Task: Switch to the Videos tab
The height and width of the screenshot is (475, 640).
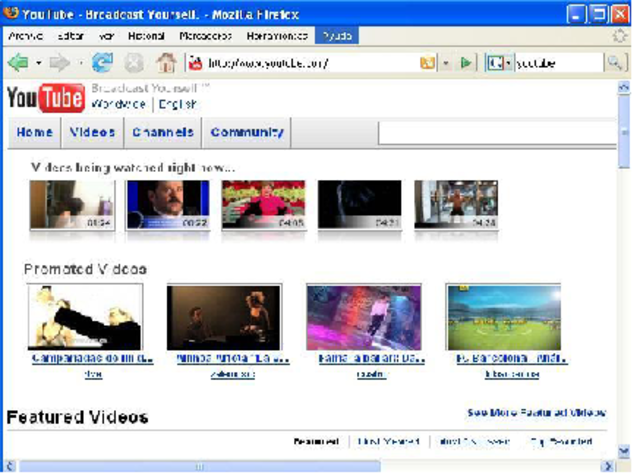Action: click(92, 132)
